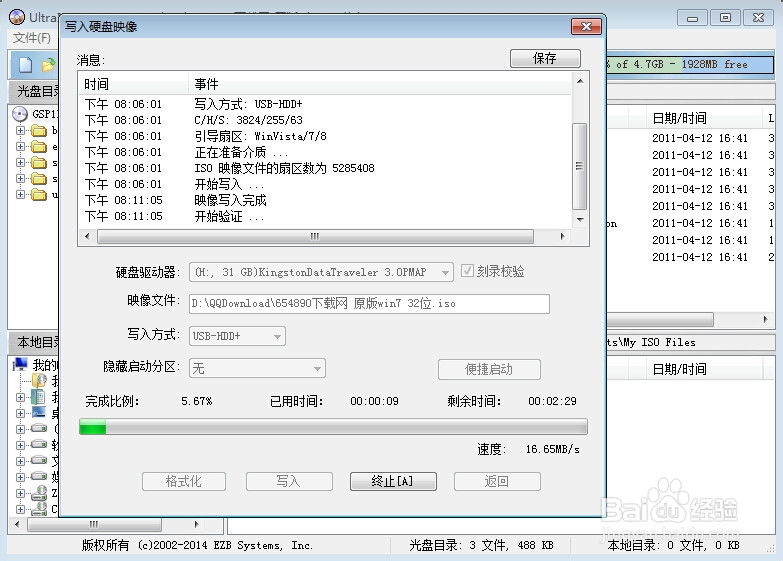Expand the third folder in disc tree

point(20,162)
